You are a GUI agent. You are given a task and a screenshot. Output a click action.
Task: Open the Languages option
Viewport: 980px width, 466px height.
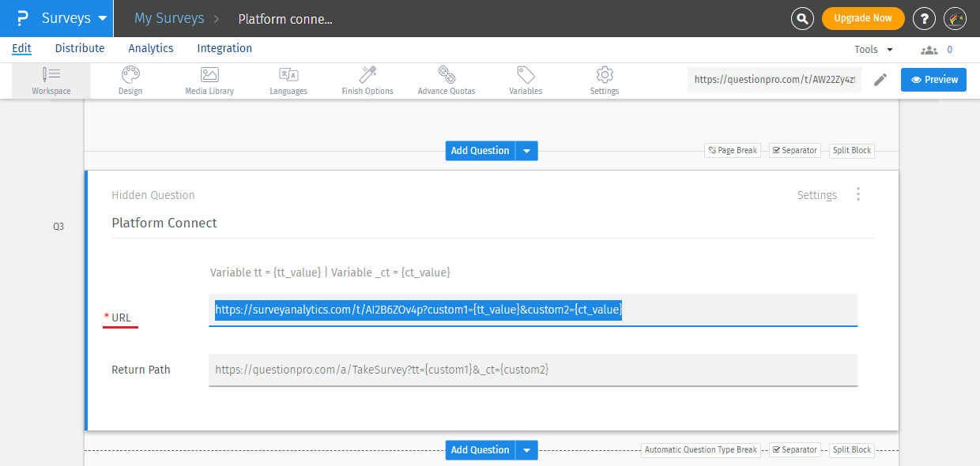288,81
